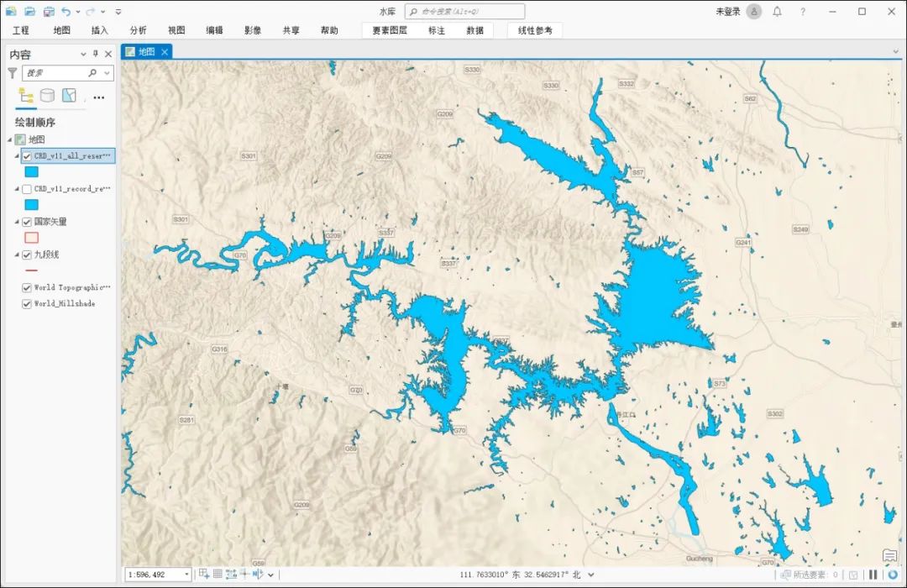Click the magnifier in Contents search box

click(x=92, y=73)
